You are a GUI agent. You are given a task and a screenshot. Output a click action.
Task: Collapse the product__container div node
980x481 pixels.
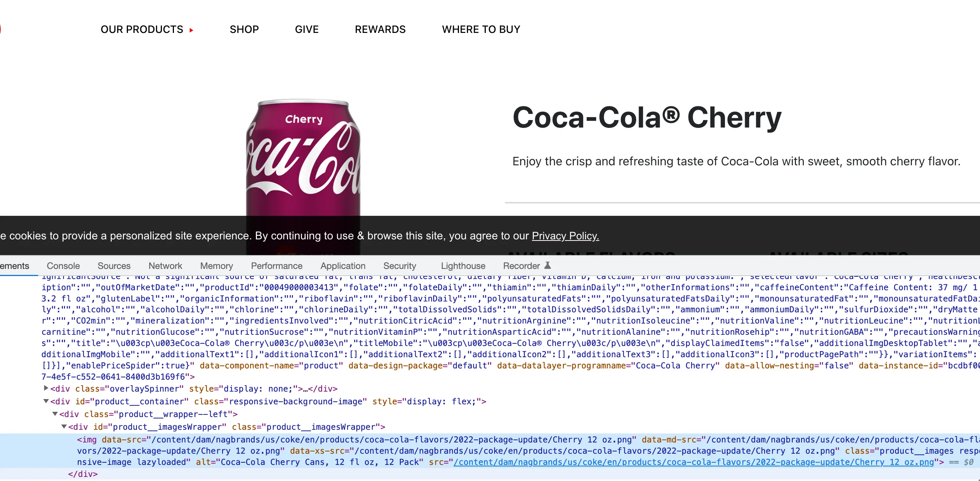click(46, 401)
